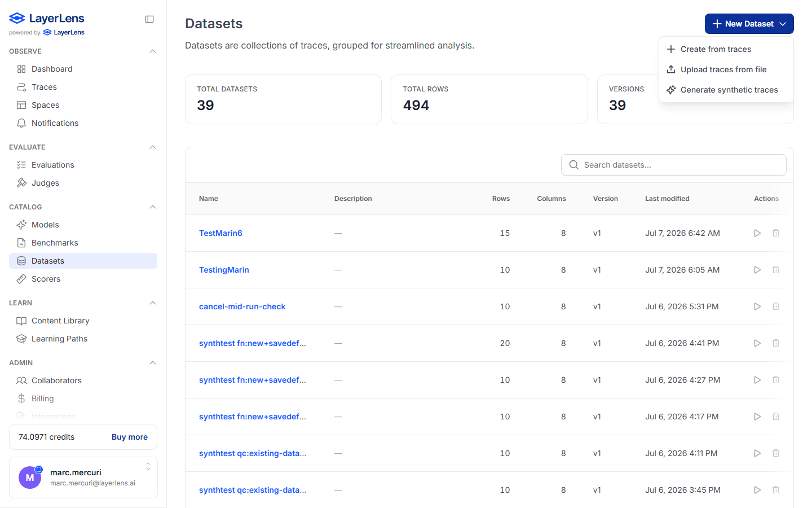Screen dimensions: 812x508
Task: Open the TestMarin6 dataset link
Action: [220, 233]
